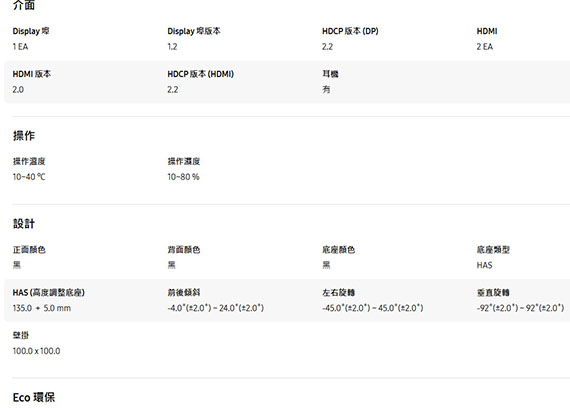Click the 操作 section heading
This screenshot has height=417, width=570.
click(24, 136)
